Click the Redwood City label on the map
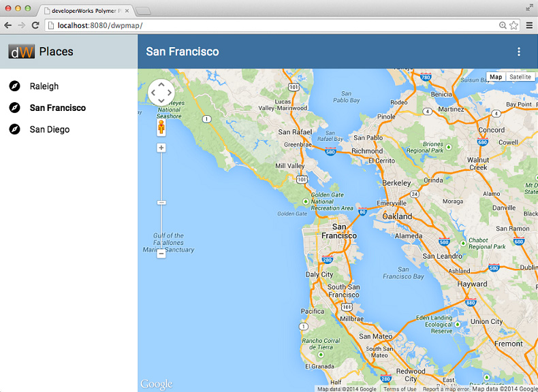 pos(411,375)
